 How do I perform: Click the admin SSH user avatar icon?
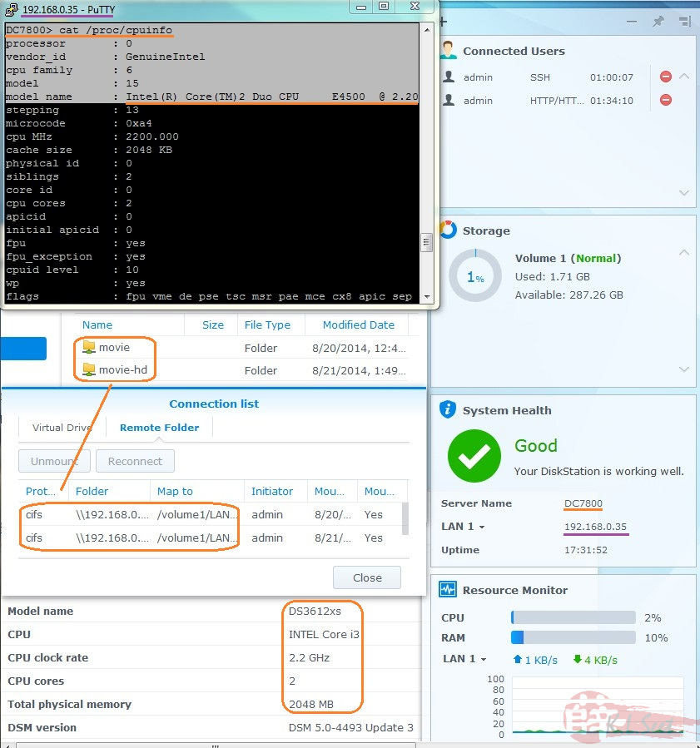click(x=449, y=77)
